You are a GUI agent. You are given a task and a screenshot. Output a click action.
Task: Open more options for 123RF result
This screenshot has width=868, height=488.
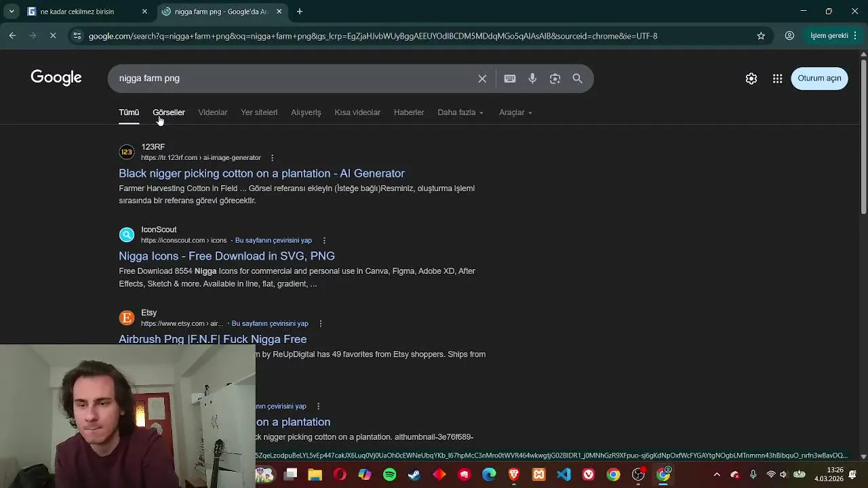pyautogui.click(x=272, y=158)
